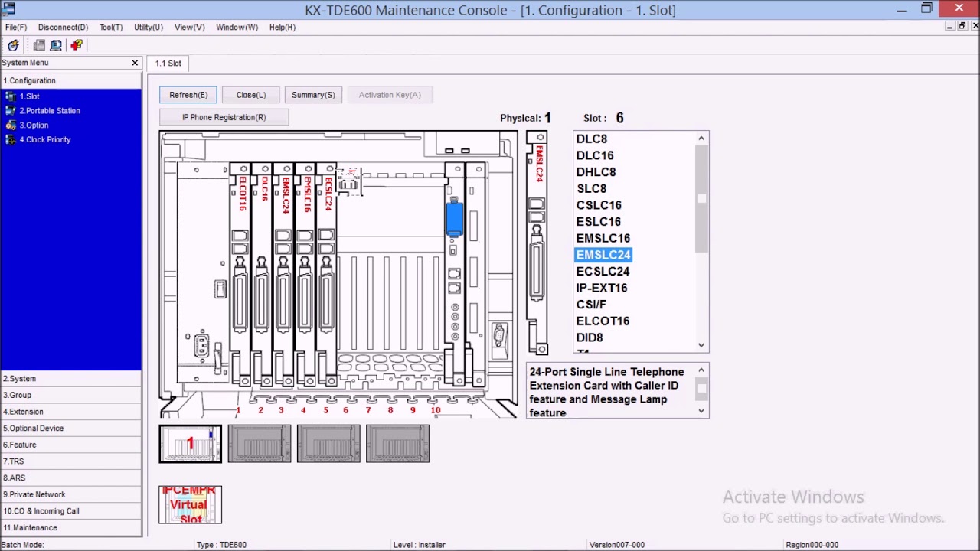Select DLC16 in the card list
This screenshot has height=551, width=980.
595,155
